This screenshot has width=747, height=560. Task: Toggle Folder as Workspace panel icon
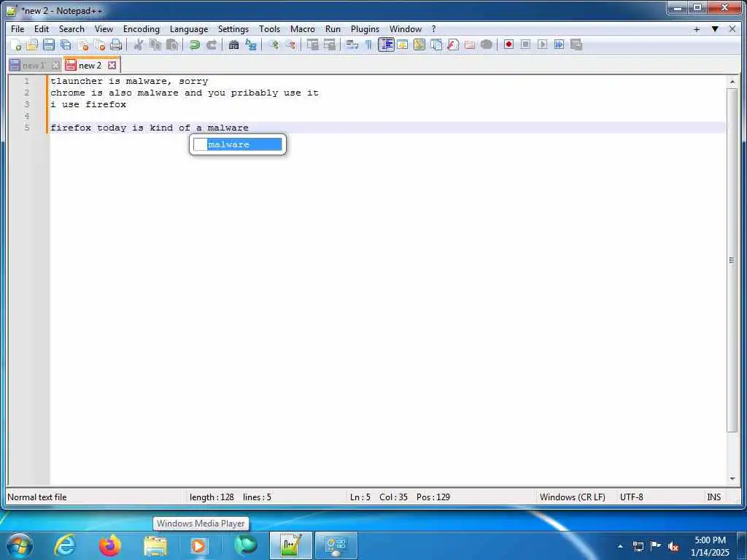click(x=470, y=44)
